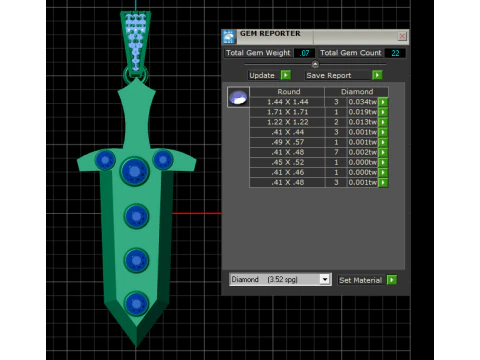Click the green arrow for .41 X .44 row
This screenshot has width=480, height=360.
tap(383, 132)
